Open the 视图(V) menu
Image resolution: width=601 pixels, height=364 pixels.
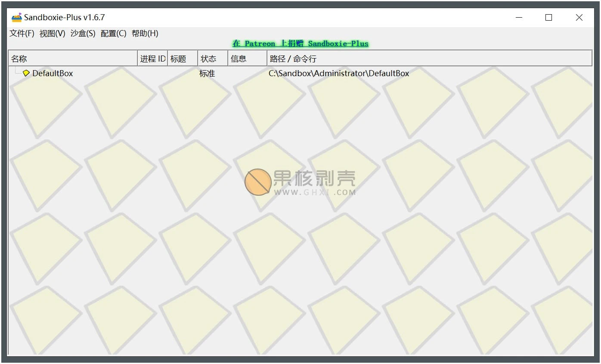tap(53, 34)
